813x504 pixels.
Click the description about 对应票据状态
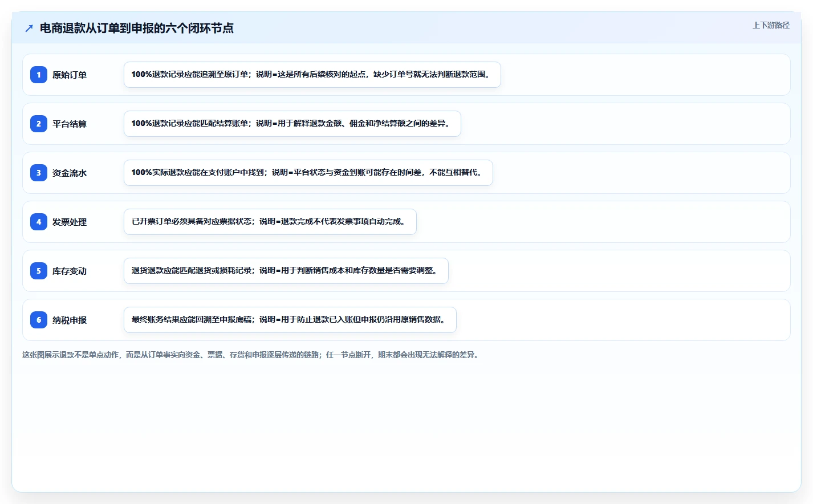pyautogui.click(x=270, y=222)
